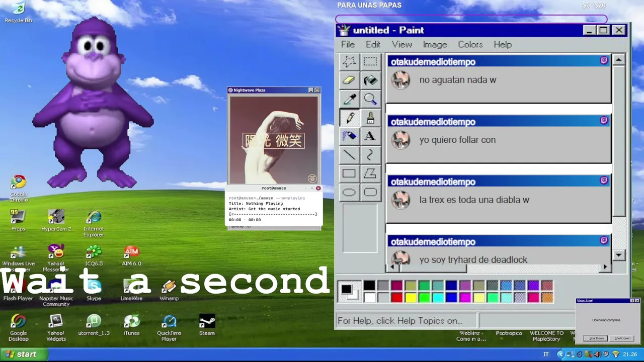Launch the Steam desktop shortcut

[207, 324]
